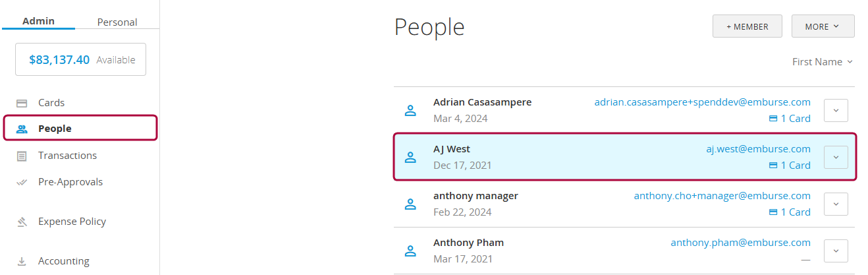Click the Expense Policy gavel icon
Viewport: 868px width, 275px height.
point(22,222)
